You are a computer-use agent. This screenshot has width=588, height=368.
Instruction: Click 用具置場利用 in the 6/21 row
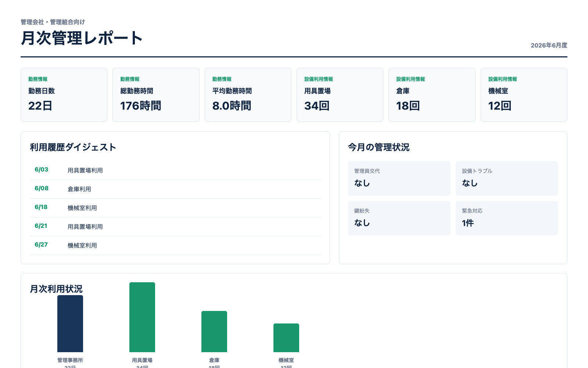85,227
